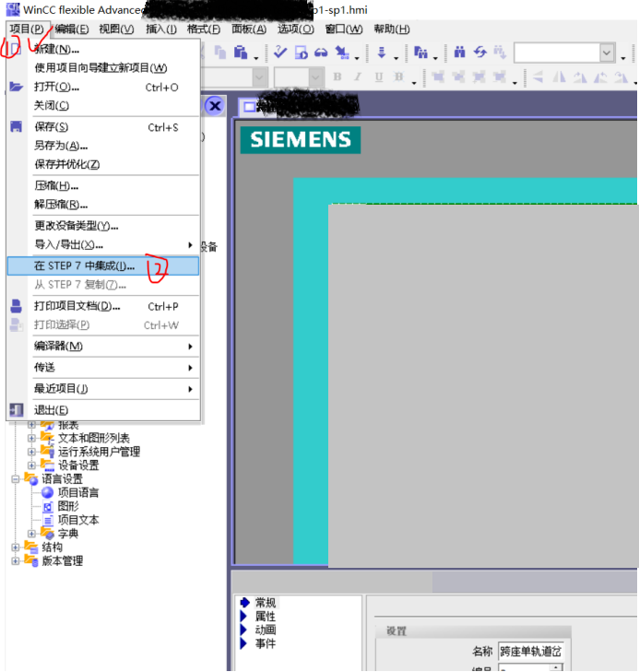Viewport: 639px width, 672px height.
Task: Click the cross-reference list toolbar icon
Action: [x=420, y=53]
